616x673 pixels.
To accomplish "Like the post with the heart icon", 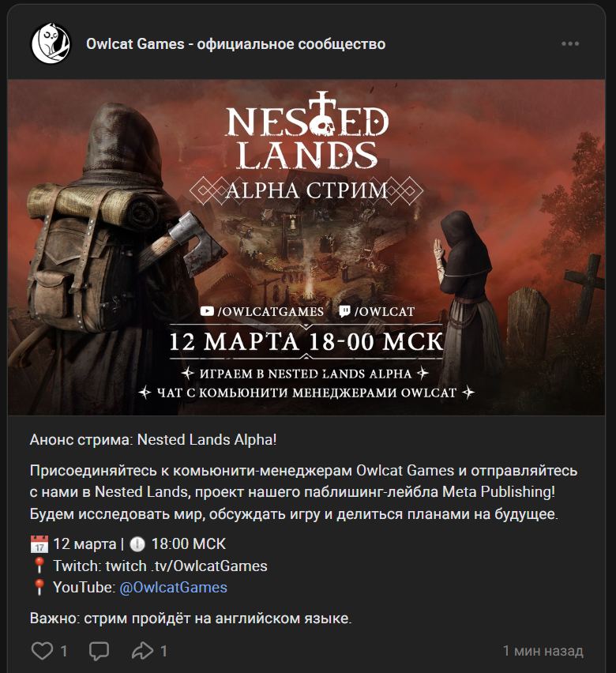I will click(42, 651).
